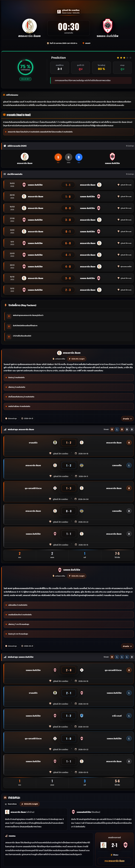Click the trophy league icon on the 15/03 2026 match row
135x868 pixels.
coord(118,185)
